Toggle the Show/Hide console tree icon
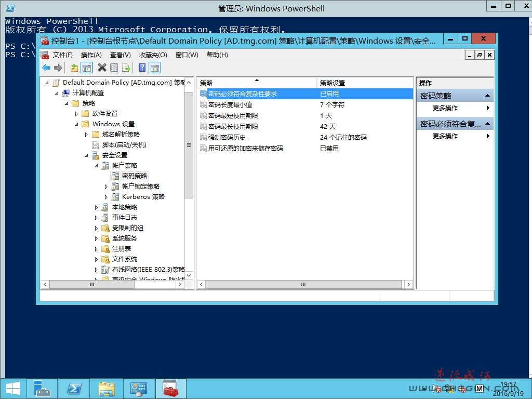This screenshot has width=532, height=399. coord(87,68)
